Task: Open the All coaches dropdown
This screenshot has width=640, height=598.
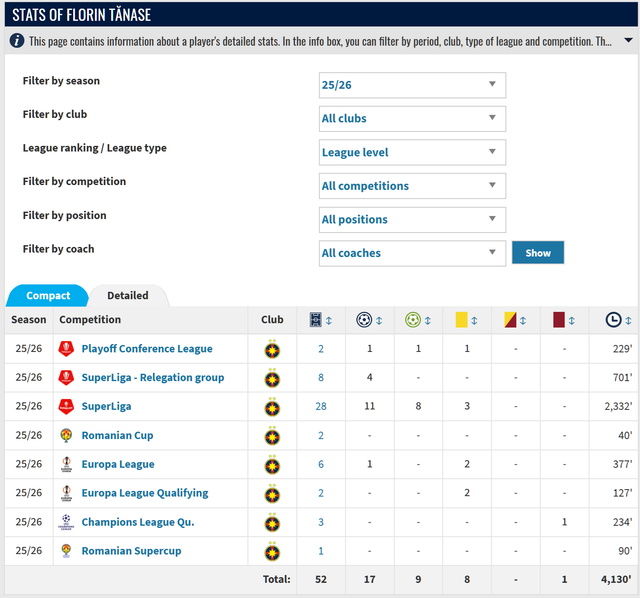Action: click(412, 253)
